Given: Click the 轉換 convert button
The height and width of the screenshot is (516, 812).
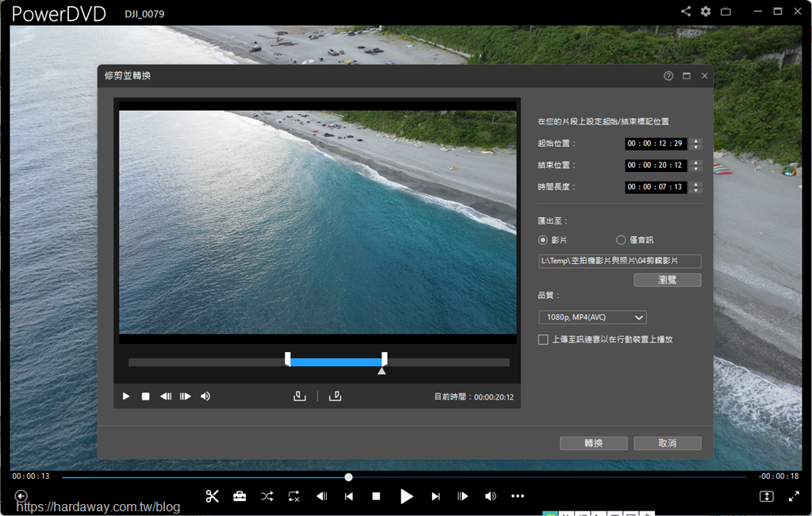Looking at the screenshot, I should pos(593,444).
